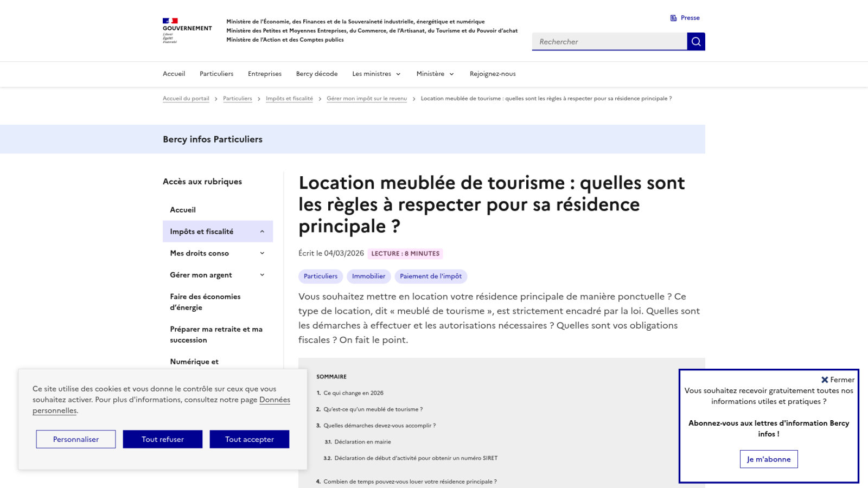Go to Entreprises menu item
The height and width of the screenshot is (488, 868).
(x=265, y=74)
